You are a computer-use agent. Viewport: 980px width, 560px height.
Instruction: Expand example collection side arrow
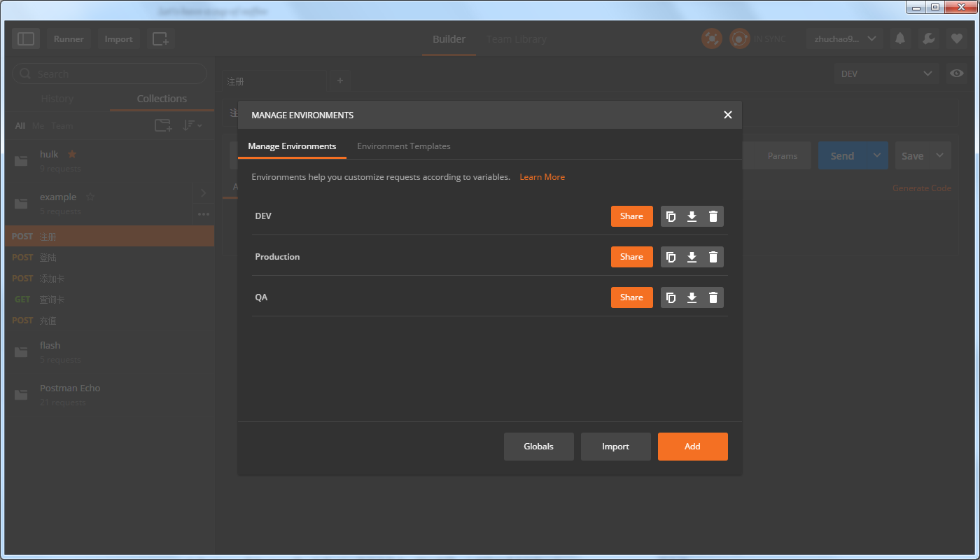click(203, 193)
